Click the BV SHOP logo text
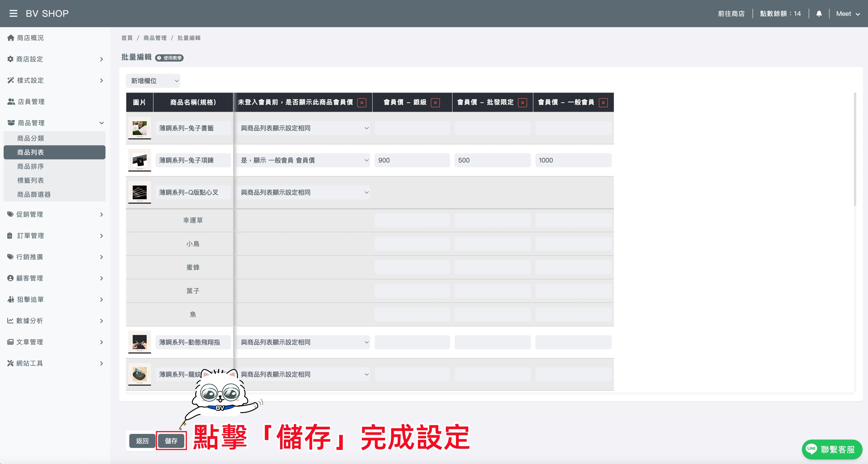This screenshot has width=868, height=464. pos(47,14)
